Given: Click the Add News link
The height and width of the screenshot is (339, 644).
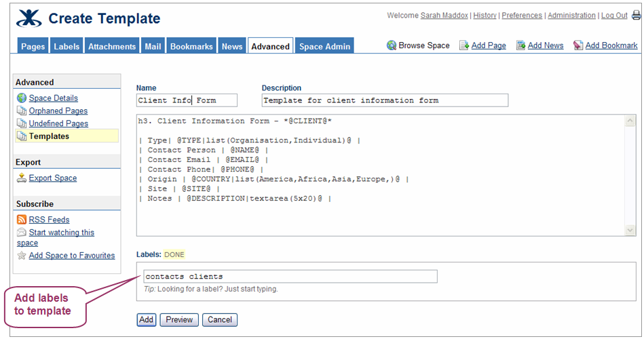Looking at the screenshot, I should point(546,45).
